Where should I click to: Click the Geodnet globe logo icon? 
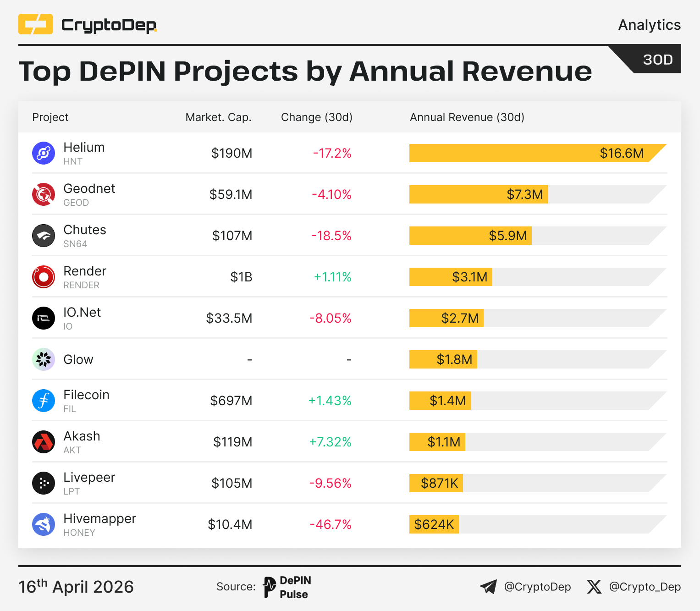44,194
